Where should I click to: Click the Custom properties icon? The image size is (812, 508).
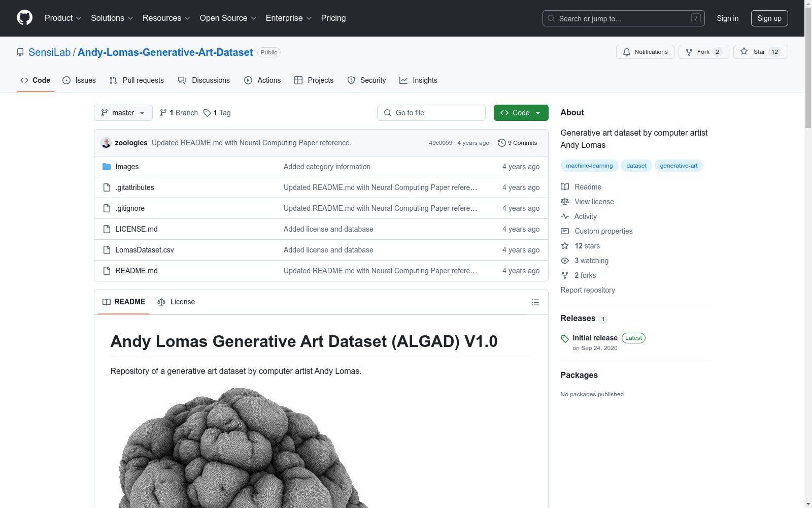point(565,231)
